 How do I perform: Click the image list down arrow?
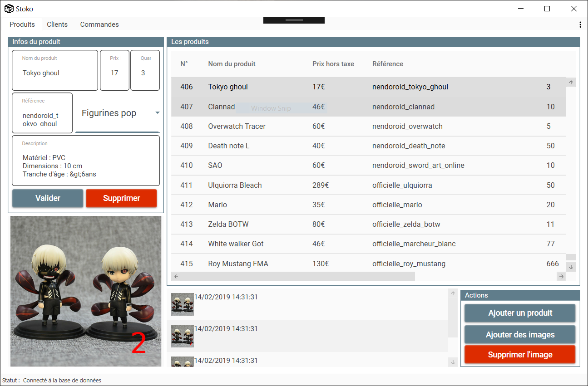[453, 362]
